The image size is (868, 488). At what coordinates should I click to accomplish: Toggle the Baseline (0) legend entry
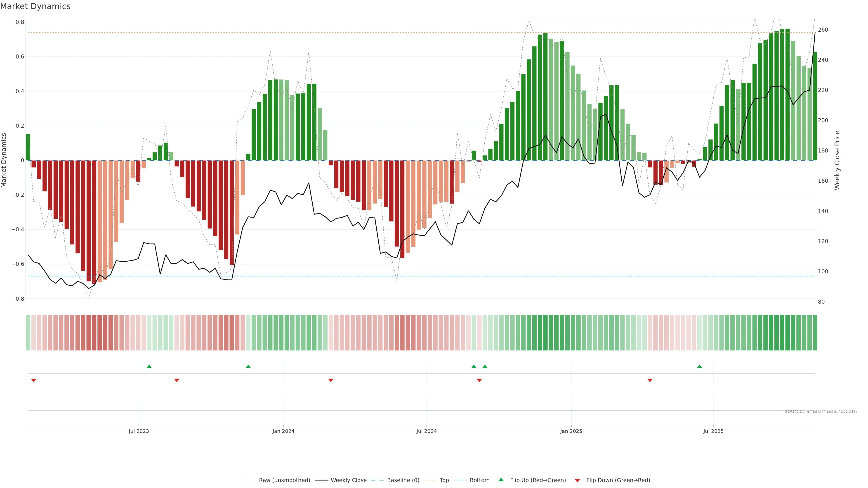point(403,480)
